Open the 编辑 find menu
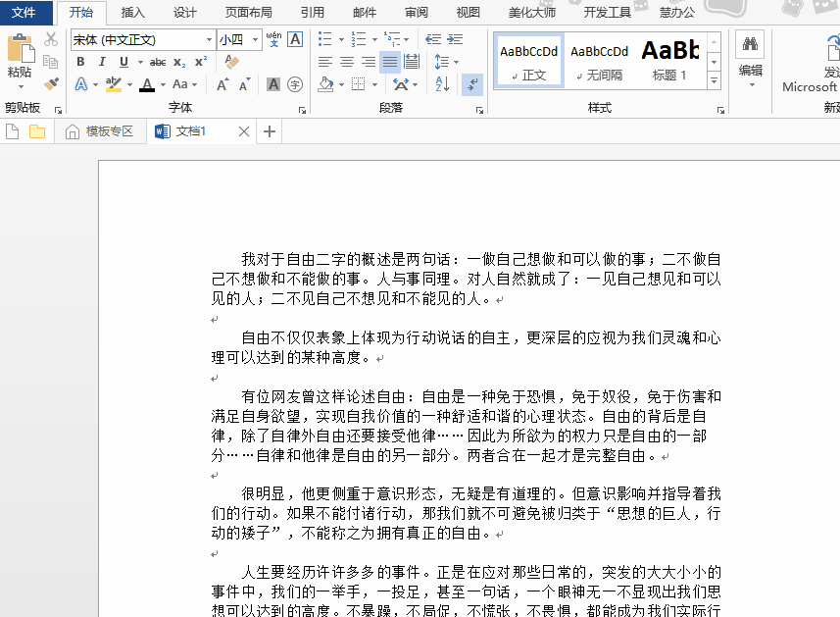This screenshot has height=617, width=840. click(x=750, y=60)
